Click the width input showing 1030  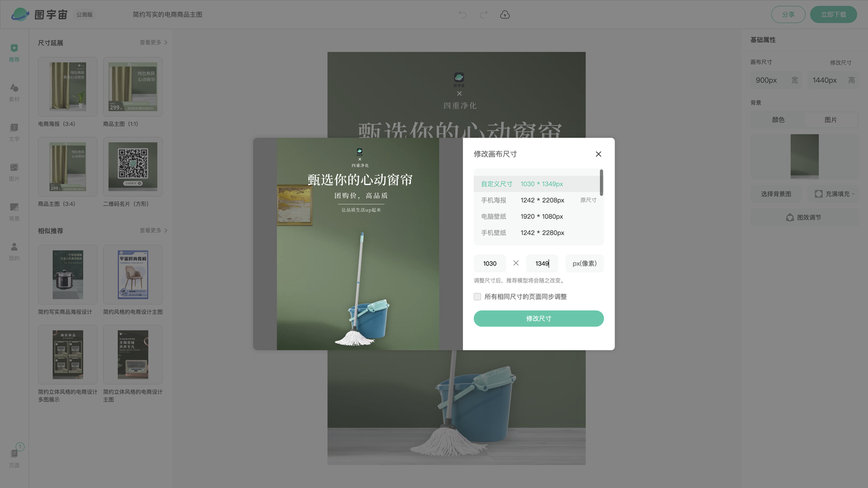point(490,264)
